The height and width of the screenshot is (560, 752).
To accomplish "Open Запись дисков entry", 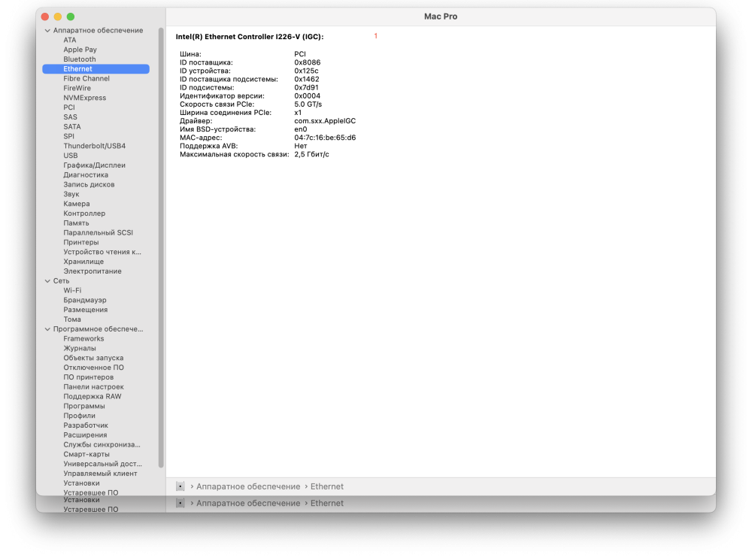I will (x=89, y=184).
